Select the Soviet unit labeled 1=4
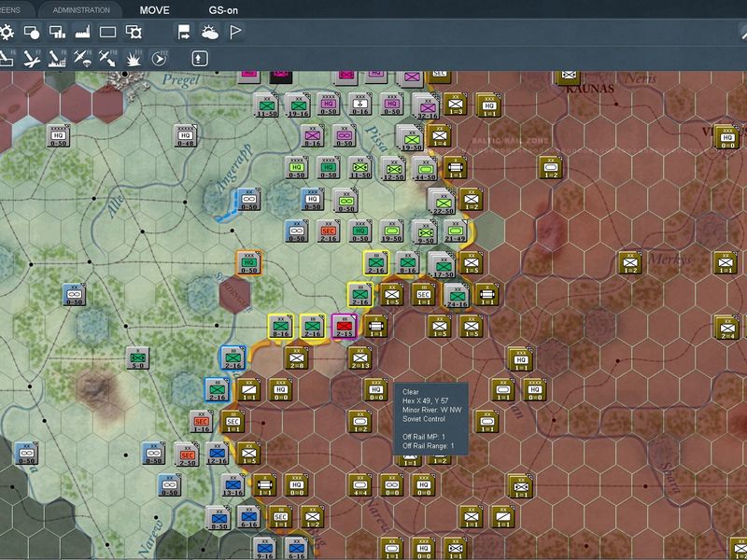 coord(439,136)
